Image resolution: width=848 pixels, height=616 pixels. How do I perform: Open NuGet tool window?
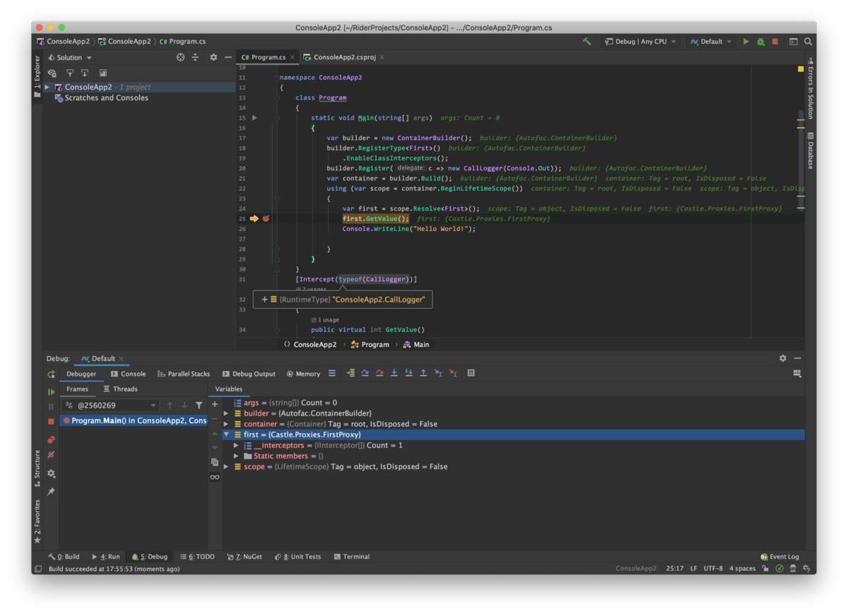coord(244,557)
